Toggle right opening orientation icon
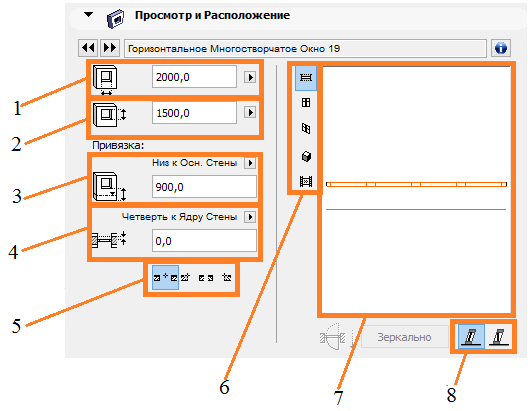 499,337
